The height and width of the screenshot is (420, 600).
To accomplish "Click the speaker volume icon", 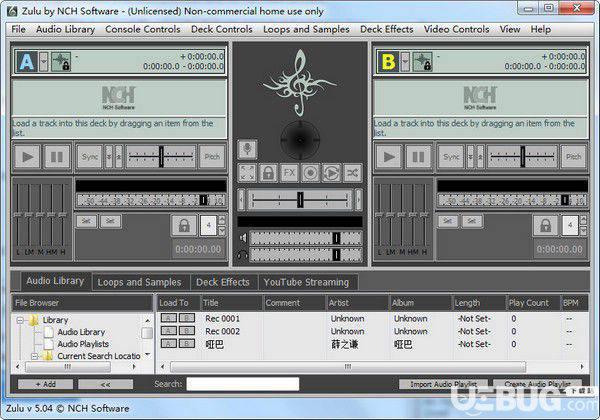I will (x=243, y=238).
